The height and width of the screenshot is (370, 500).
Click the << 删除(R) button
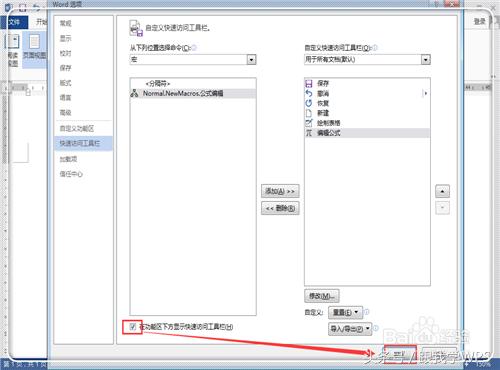280,208
